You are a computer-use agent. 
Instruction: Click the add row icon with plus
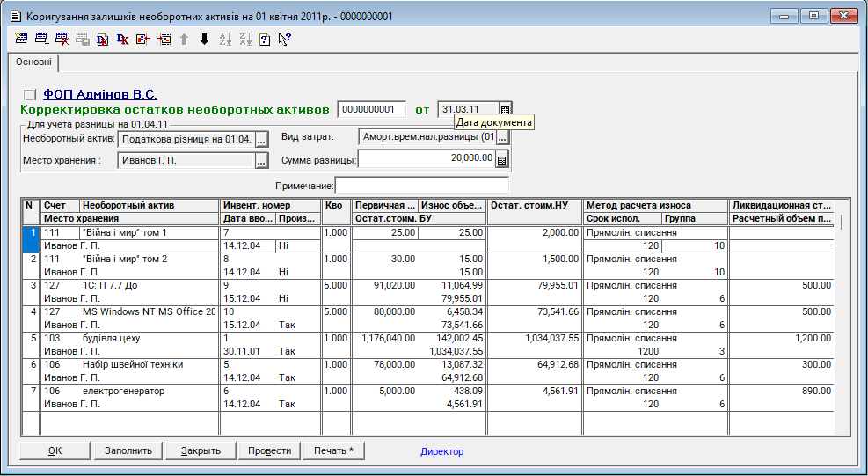point(41,39)
